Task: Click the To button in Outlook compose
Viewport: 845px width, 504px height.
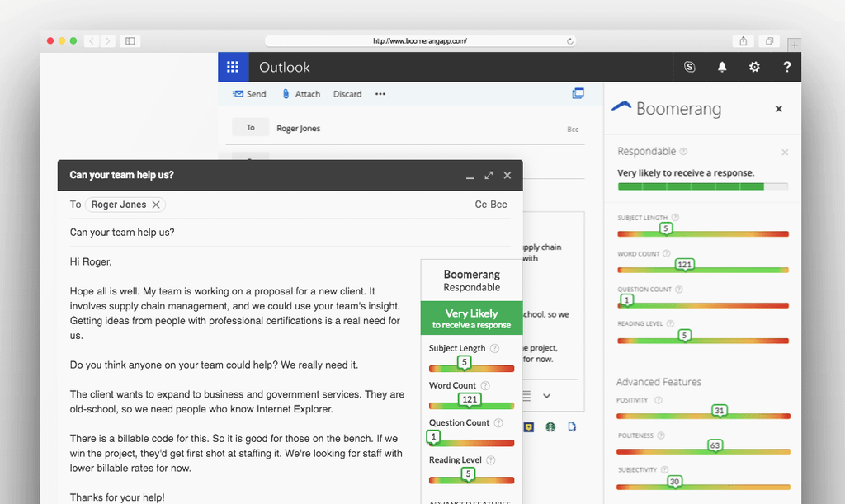Action: (250, 128)
